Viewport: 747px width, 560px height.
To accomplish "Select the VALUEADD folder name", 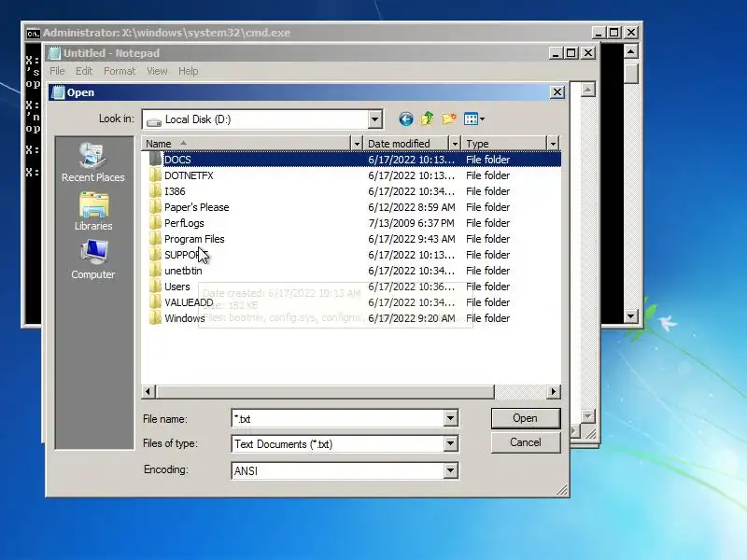I will [x=189, y=302].
